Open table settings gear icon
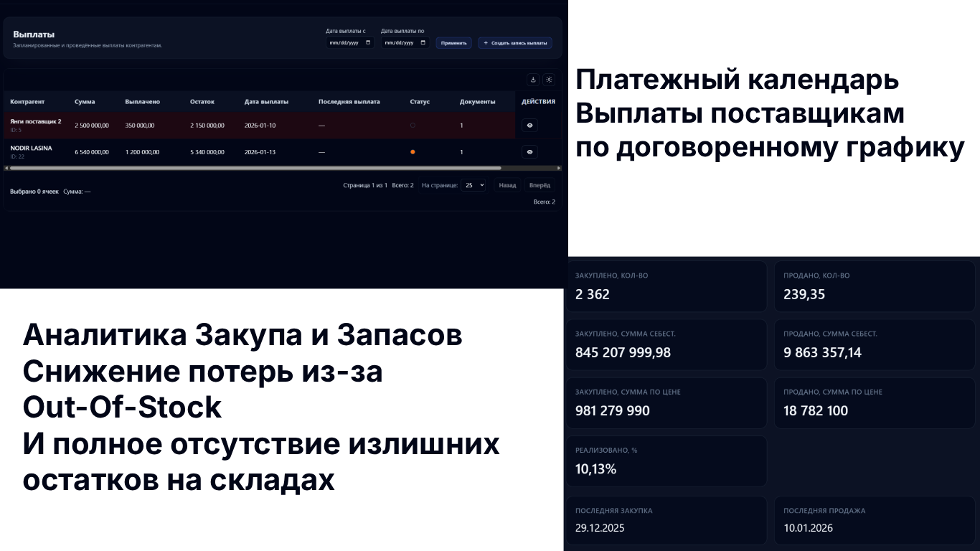The height and width of the screenshot is (551, 980). pyautogui.click(x=549, y=80)
